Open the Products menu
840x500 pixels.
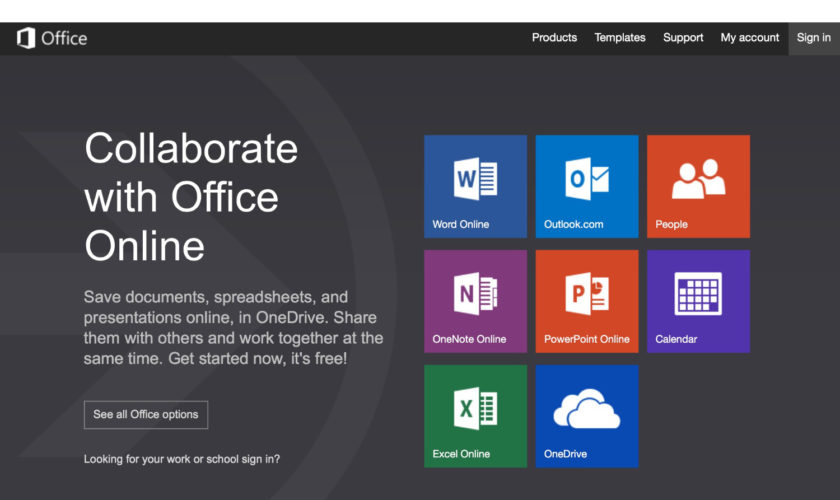(554, 38)
